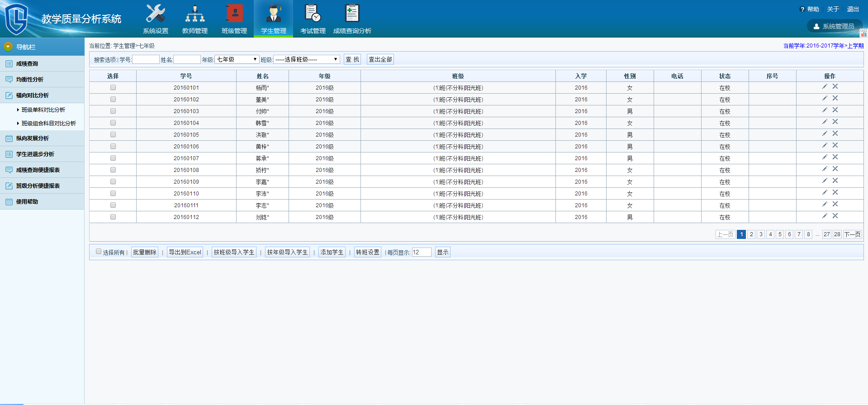Open 学生进退步分析 sidebar menu
The image size is (868, 405).
[42, 154]
